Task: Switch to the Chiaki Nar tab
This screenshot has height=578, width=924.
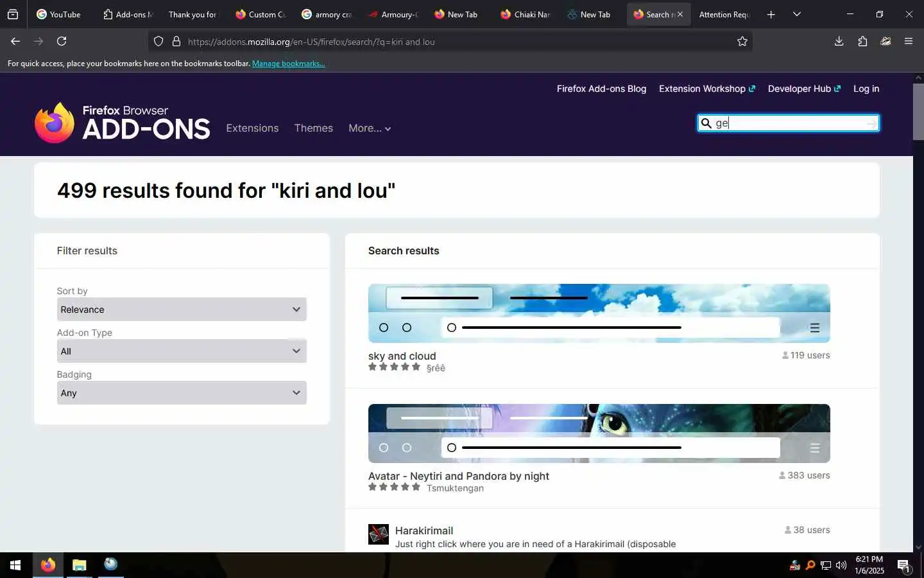Action: click(x=526, y=14)
